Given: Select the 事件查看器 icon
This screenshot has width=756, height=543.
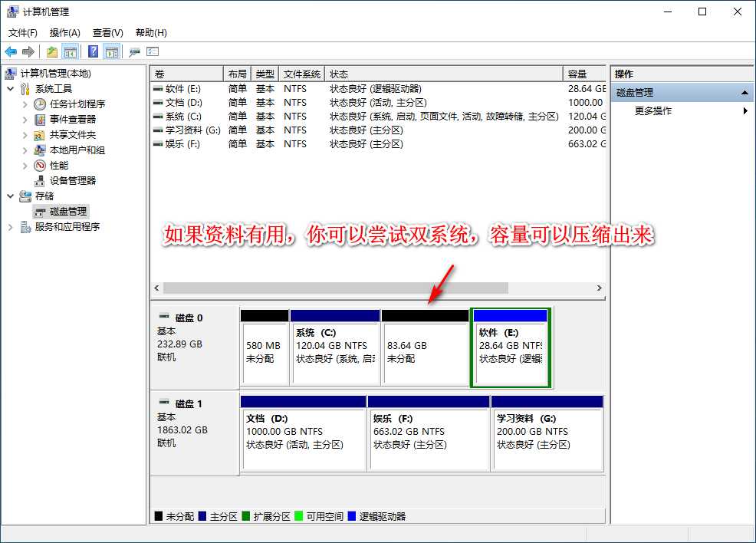Looking at the screenshot, I should [40, 120].
